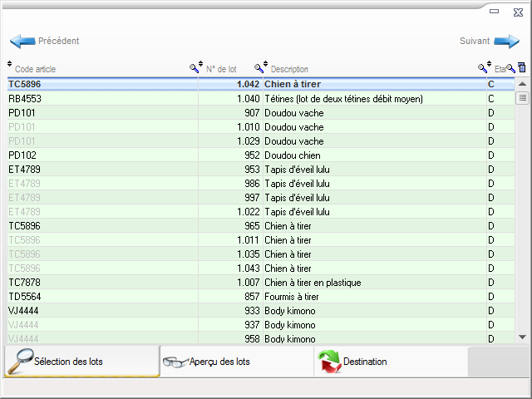Click the search magnifier in Etat column
Image resolution: width=532 pixels, height=399 pixels.
(x=511, y=69)
